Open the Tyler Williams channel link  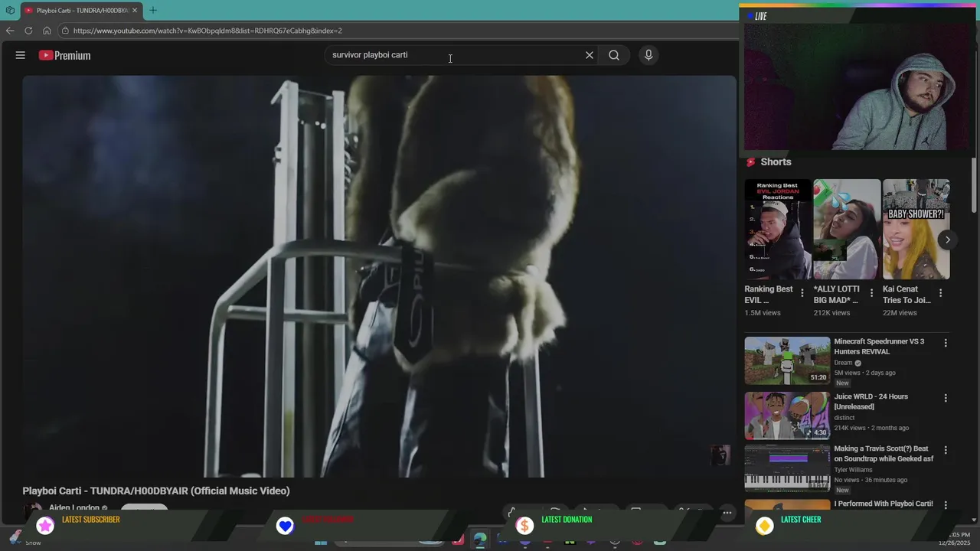[853, 470]
